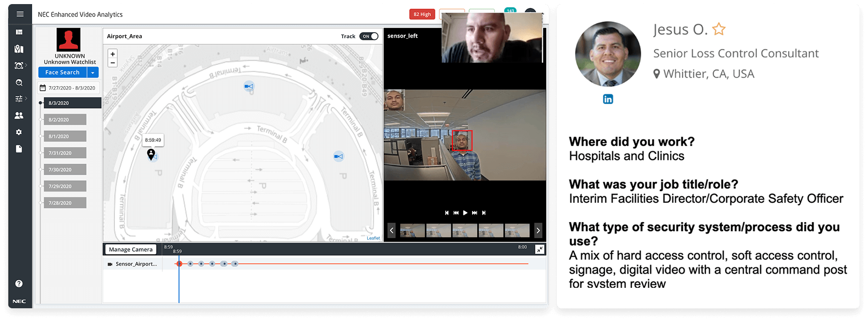This screenshot has height=321, width=868.
Task: Click the person location pin on map
Action: [x=151, y=154]
